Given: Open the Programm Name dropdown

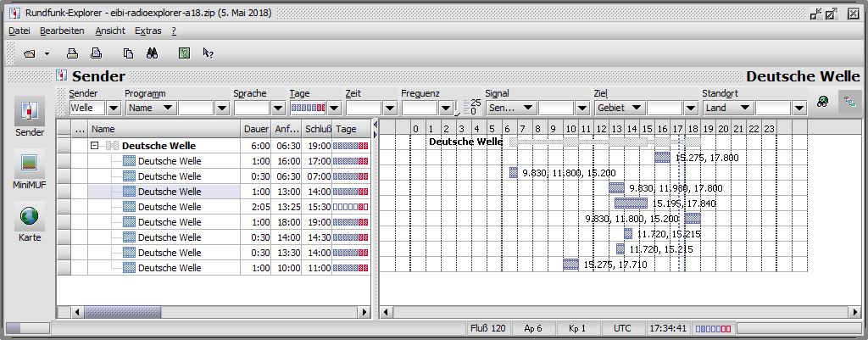Looking at the screenshot, I should click(x=167, y=109).
